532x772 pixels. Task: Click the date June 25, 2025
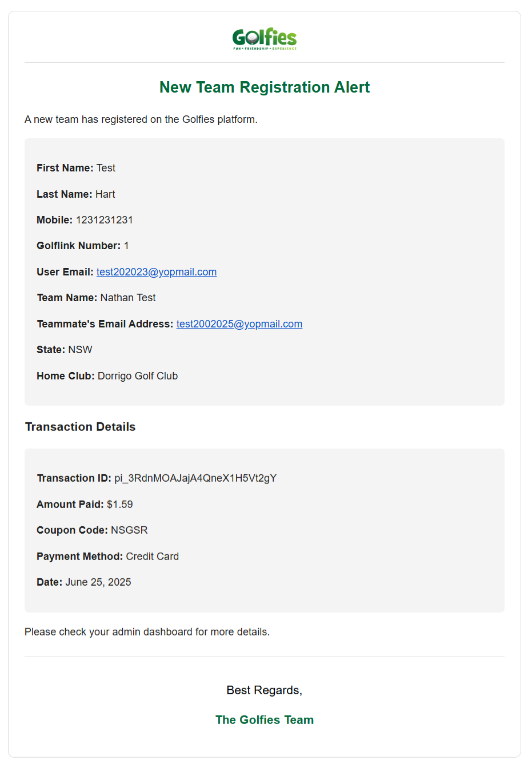[98, 582]
